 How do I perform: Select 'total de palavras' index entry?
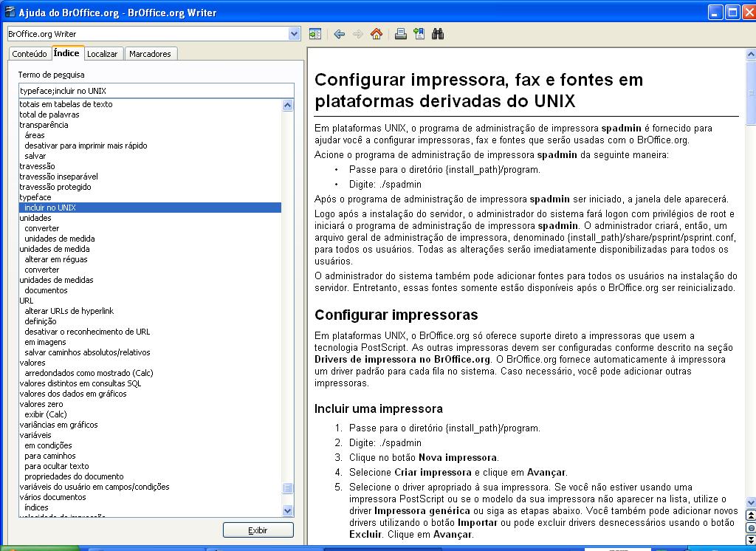tap(49, 114)
